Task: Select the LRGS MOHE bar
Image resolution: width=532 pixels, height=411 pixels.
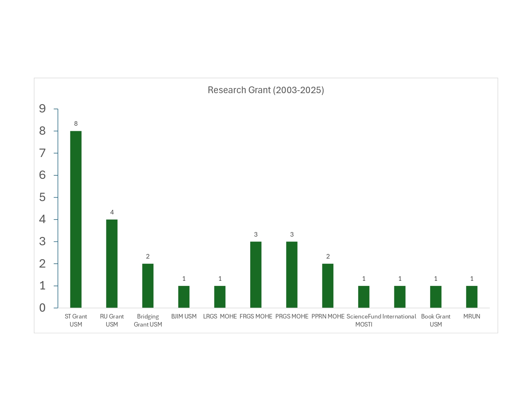Action: (220, 297)
